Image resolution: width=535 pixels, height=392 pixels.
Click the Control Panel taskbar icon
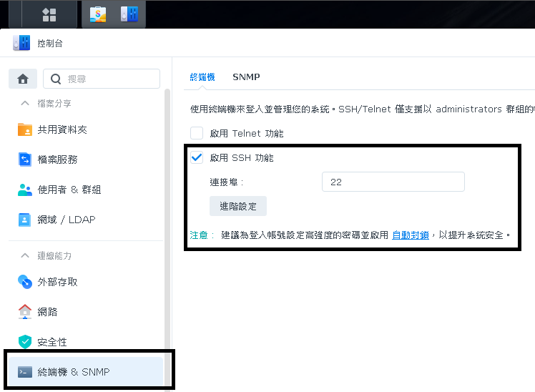[x=129, y=14]
